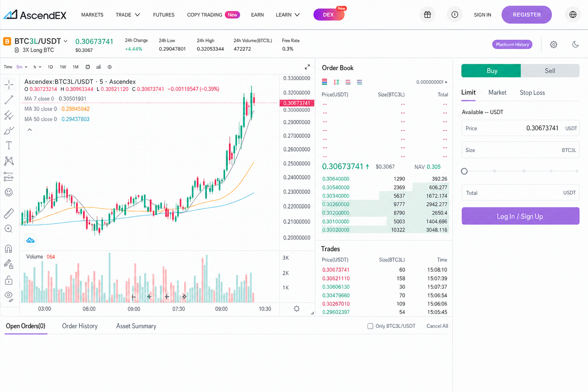Screen dimensions: 588x392
Task: Open the hour interval dropdown
Action: pyautogui.click(x=37, y=67)
